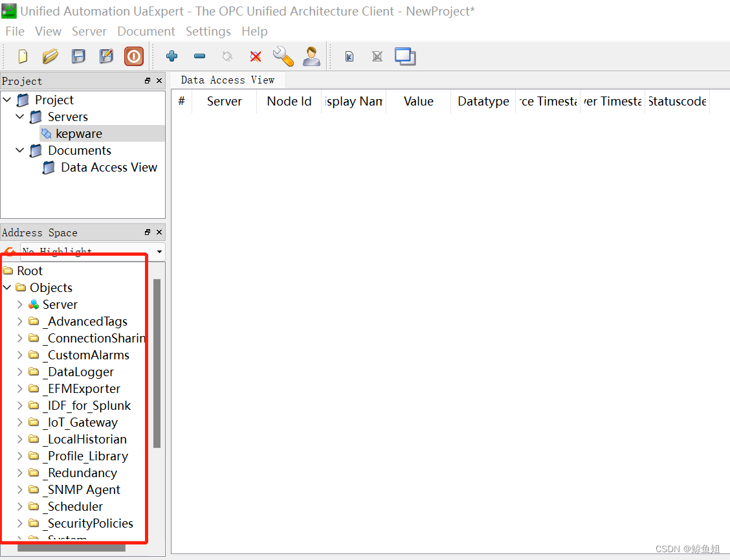Create a new project document icon
The width and height of the screenshot is (730, 560).
click(23, 56)
